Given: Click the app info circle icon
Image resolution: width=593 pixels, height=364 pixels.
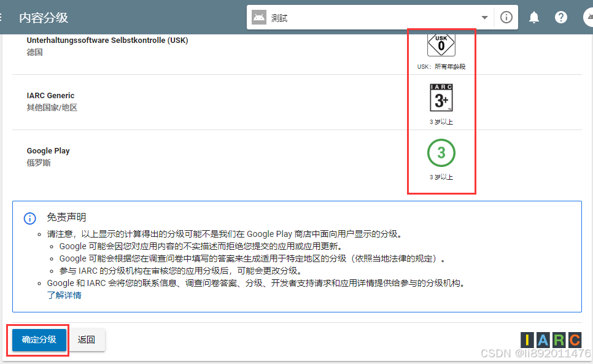Looking at the screenshot, I should click(x=506, y=17).
